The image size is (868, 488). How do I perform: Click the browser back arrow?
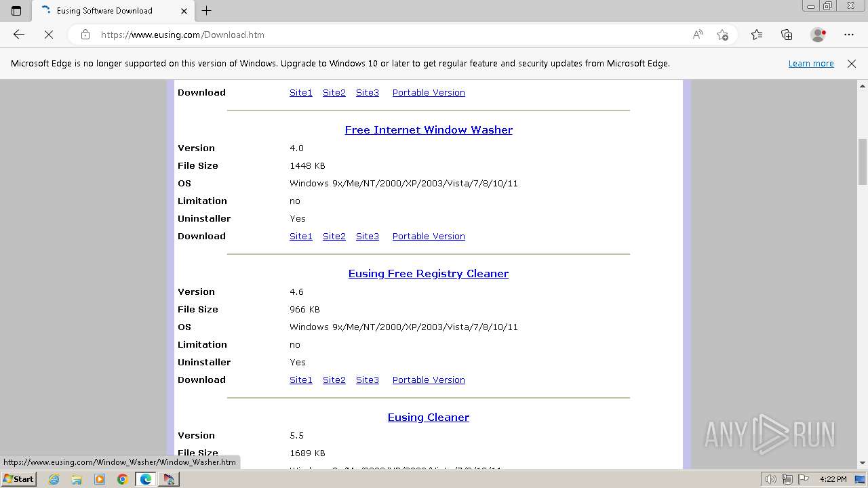click(x=19, y=35)
